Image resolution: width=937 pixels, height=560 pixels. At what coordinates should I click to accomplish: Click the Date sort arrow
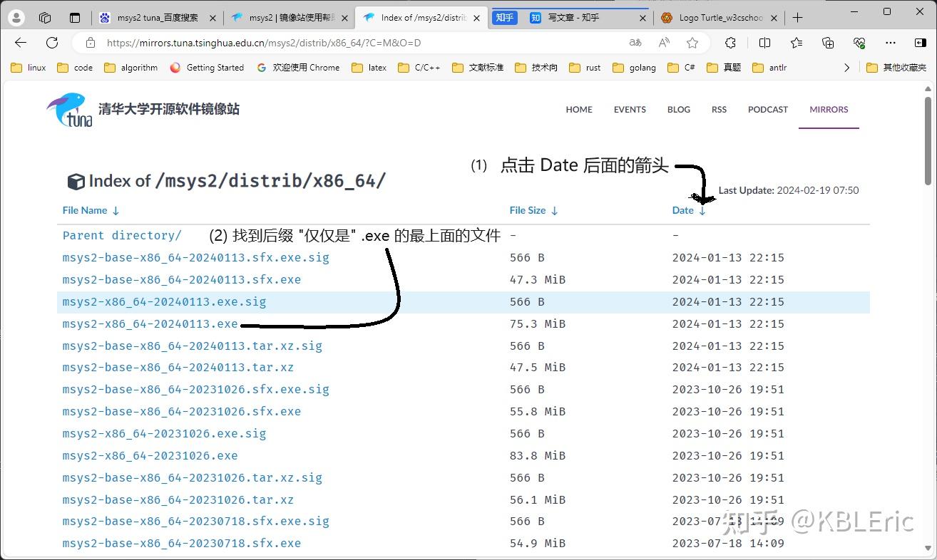click(x=702, y=210)
